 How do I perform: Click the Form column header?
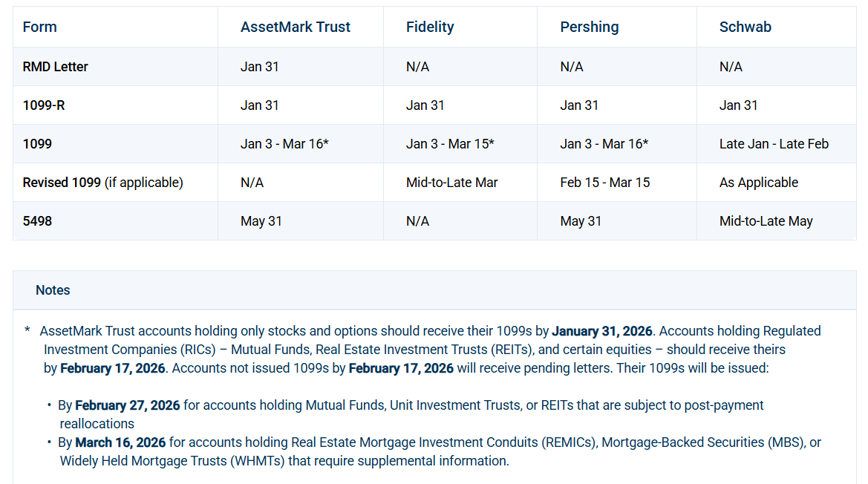40,27
